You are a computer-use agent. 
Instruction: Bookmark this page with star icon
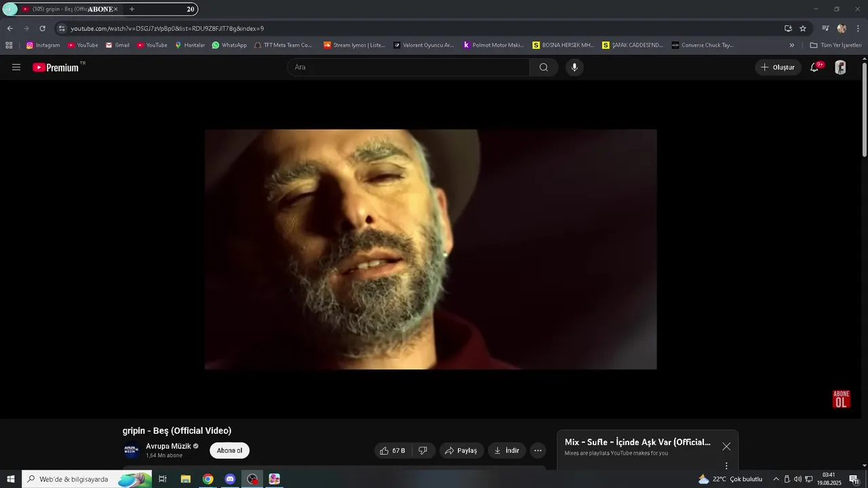[x=803, y=28]
